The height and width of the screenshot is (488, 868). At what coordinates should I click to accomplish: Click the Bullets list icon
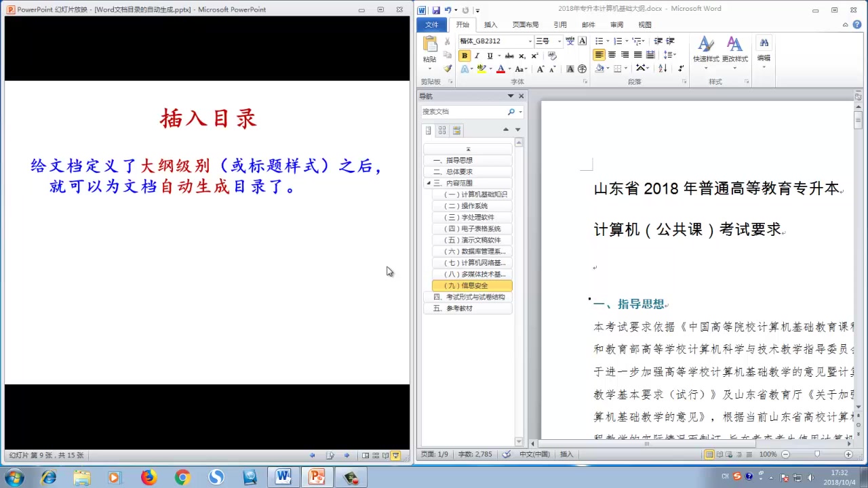coord(599,41)
